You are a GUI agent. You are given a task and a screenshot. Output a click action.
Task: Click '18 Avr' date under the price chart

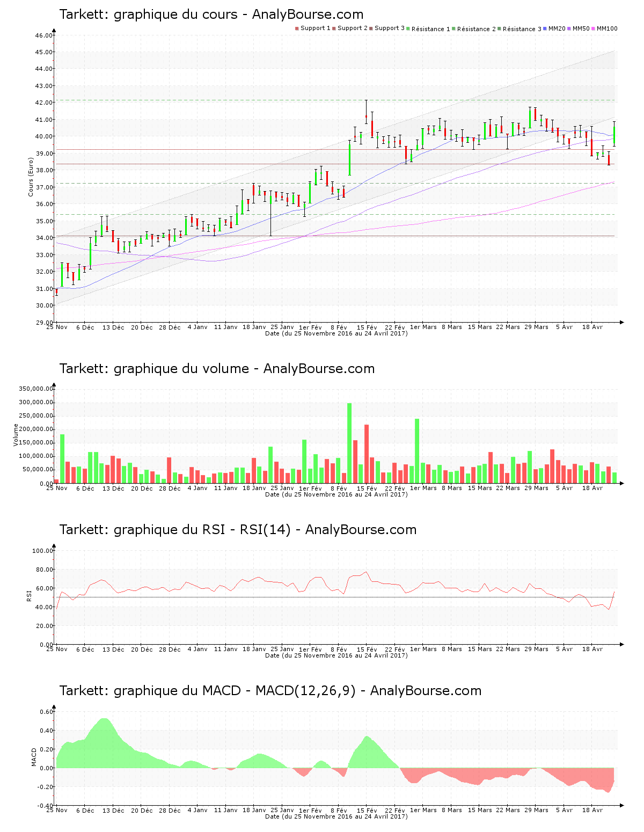point(592,327)
